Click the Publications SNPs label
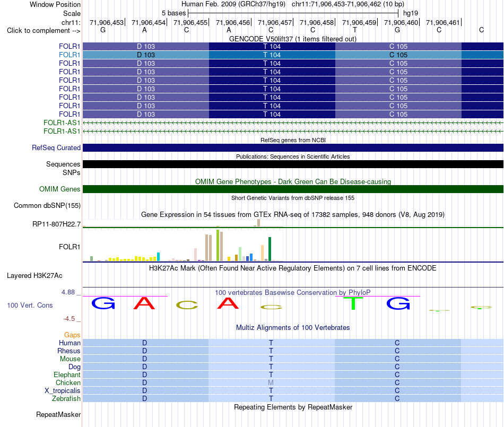This screenshot has width=504, height=427. click(72, 172)
